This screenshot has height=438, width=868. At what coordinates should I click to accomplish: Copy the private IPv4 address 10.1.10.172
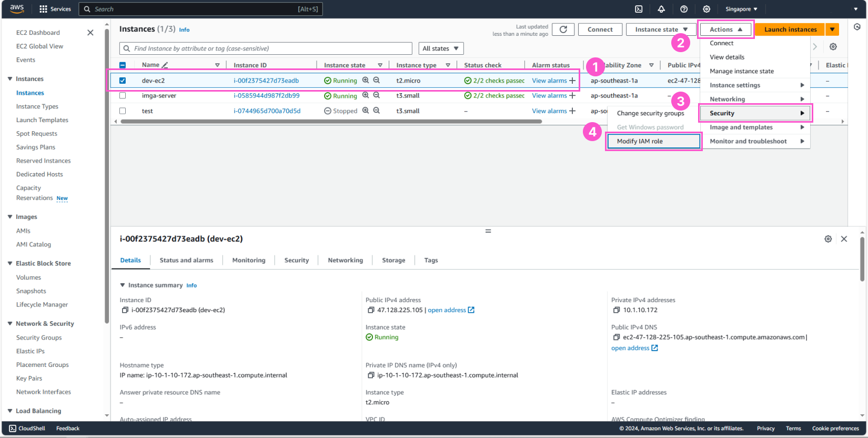pyautogui.click(x=617, y=310)
